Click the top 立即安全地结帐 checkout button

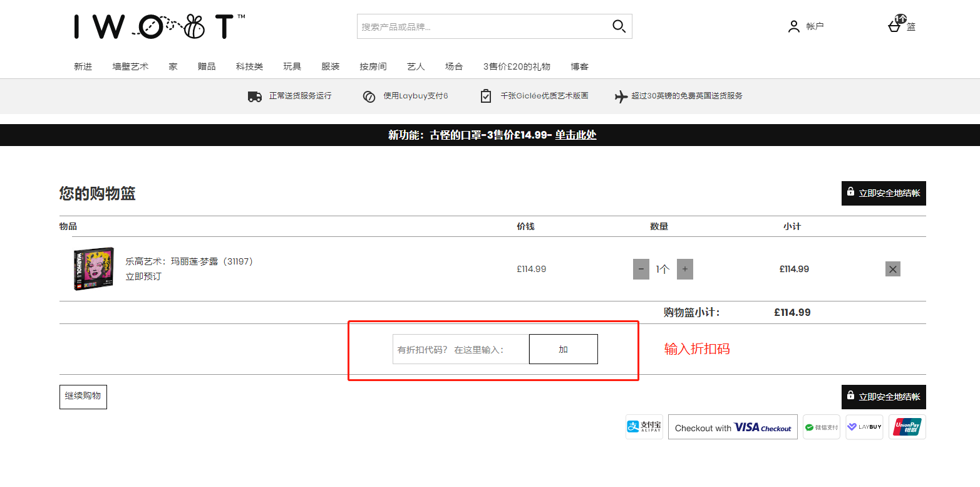(x=883, y=193)
